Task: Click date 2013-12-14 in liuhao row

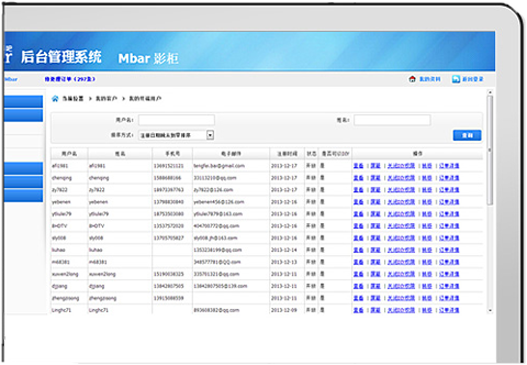Action: click(x=284, y=250)
